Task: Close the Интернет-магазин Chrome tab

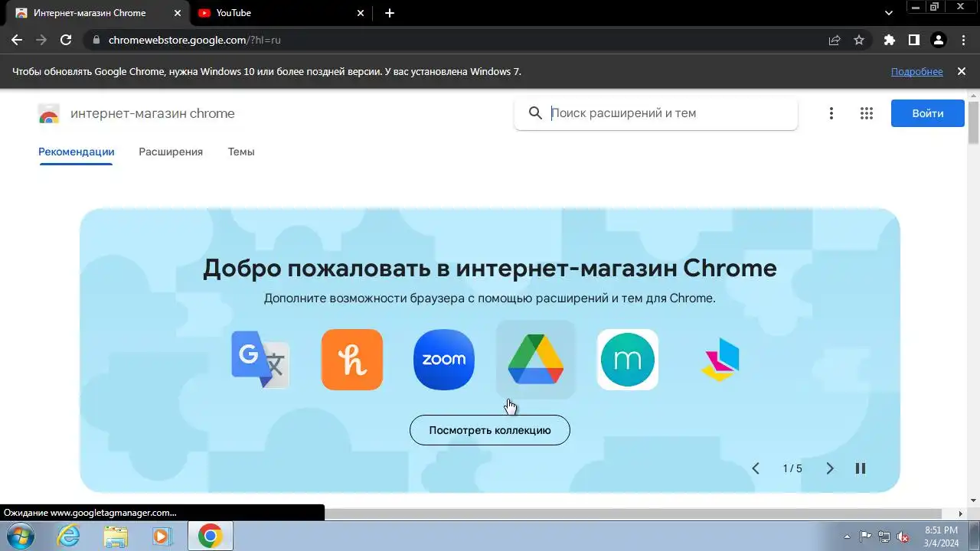Action: 178,13
